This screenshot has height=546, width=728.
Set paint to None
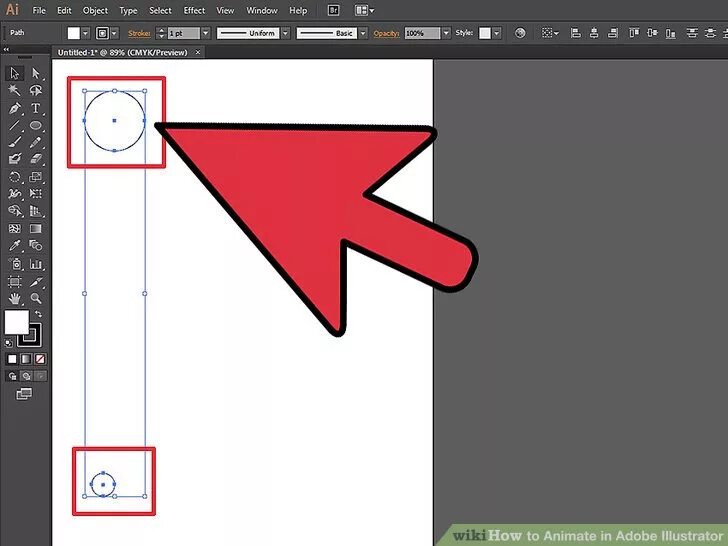pos(40,359)
